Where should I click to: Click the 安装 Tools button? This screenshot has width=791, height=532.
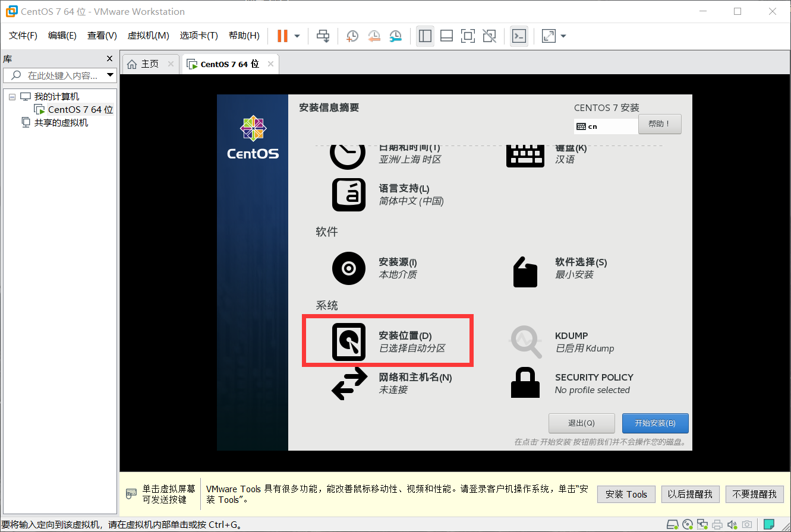tap(626, 494)
